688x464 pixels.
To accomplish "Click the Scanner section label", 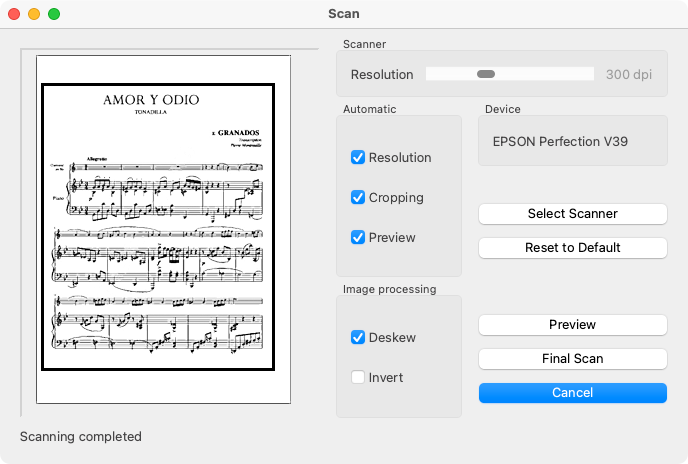I will [x=364, y=44].
